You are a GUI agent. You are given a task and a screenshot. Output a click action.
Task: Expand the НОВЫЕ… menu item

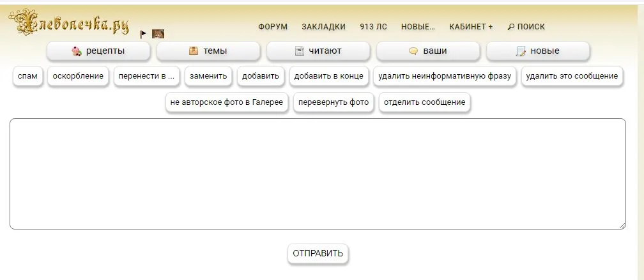pos(418,27)
